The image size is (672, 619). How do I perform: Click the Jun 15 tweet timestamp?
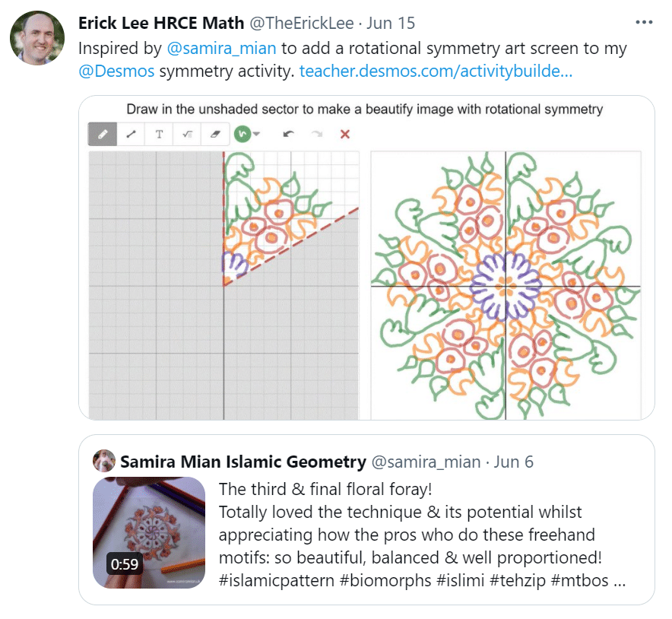[391, 23]
